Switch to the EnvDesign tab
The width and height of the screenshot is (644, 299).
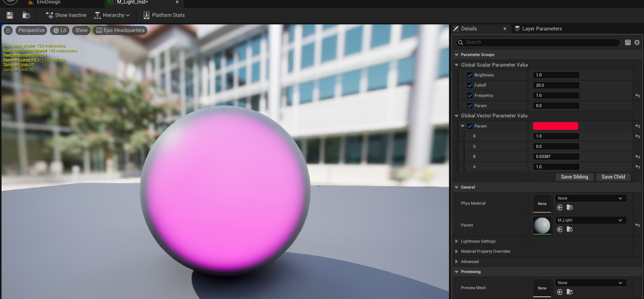[x=48, y=2]
